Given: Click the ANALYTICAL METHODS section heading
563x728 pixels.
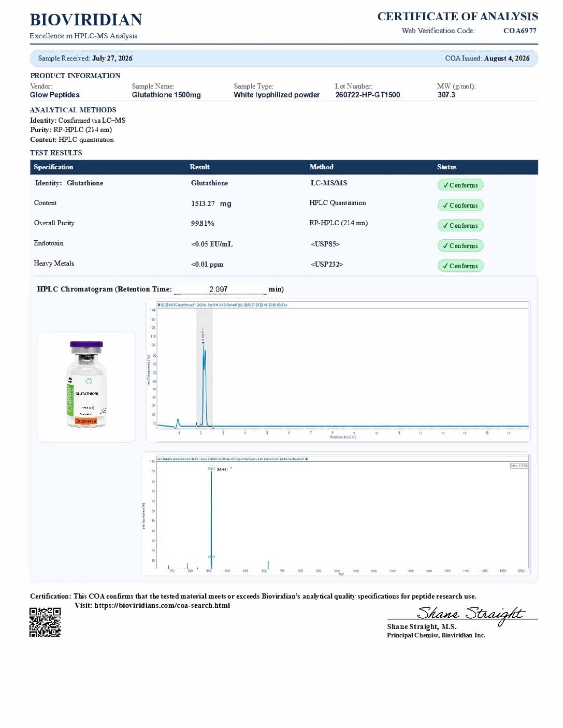Looking at the screenshot, I should tap(73, 110).
